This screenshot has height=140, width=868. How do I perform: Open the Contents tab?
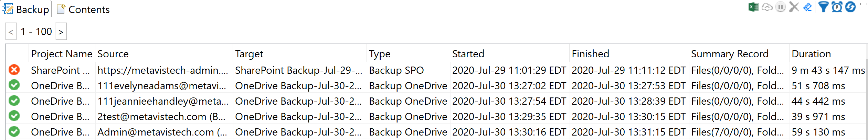[83, 9]
